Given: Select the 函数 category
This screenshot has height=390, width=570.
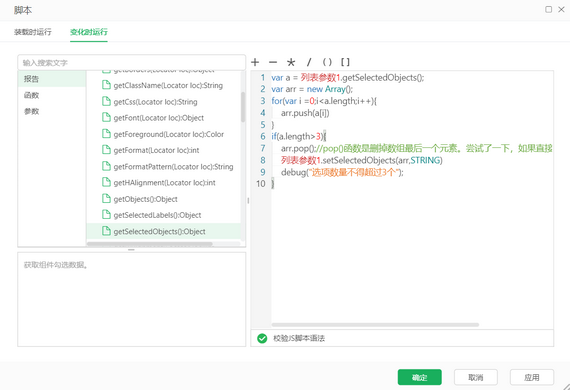Looking at the screenshot, I should tap(52, 95).
